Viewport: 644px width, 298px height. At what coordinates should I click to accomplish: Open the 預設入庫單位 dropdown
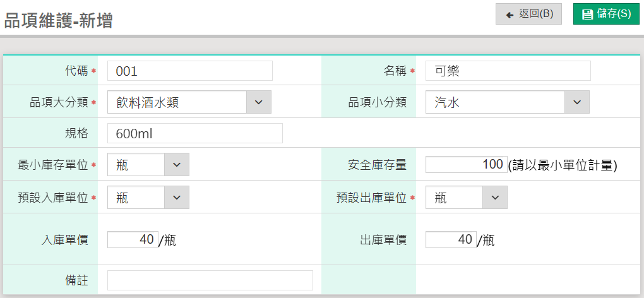[x=177, y=198]
